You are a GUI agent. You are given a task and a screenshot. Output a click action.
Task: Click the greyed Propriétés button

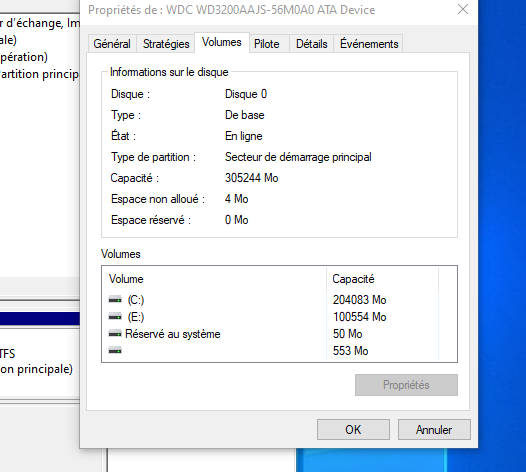click(x=406, y=385)
